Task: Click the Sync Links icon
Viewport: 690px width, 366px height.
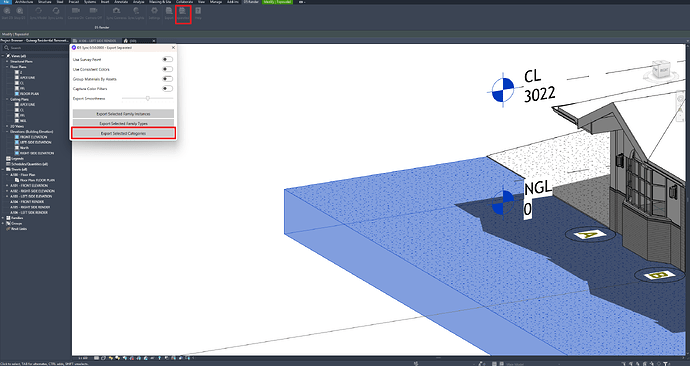Action: pyautogui.click(x=56, y=11)
